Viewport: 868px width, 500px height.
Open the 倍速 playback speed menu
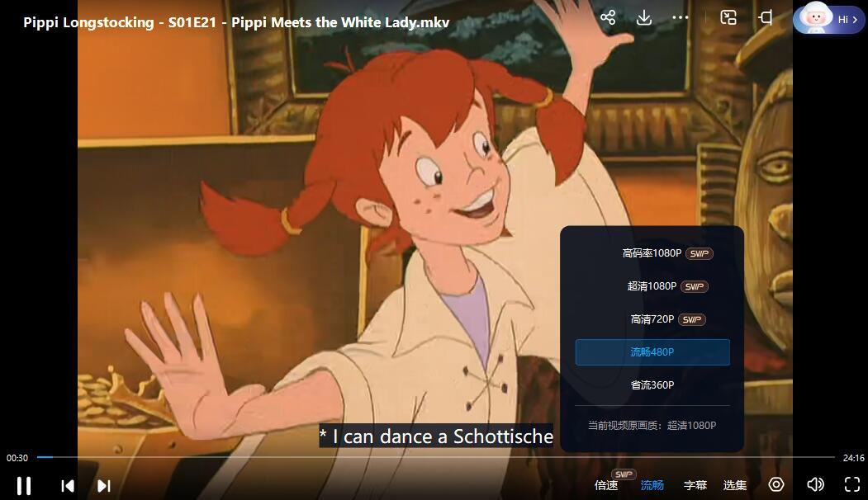click(x=606, y=485)
